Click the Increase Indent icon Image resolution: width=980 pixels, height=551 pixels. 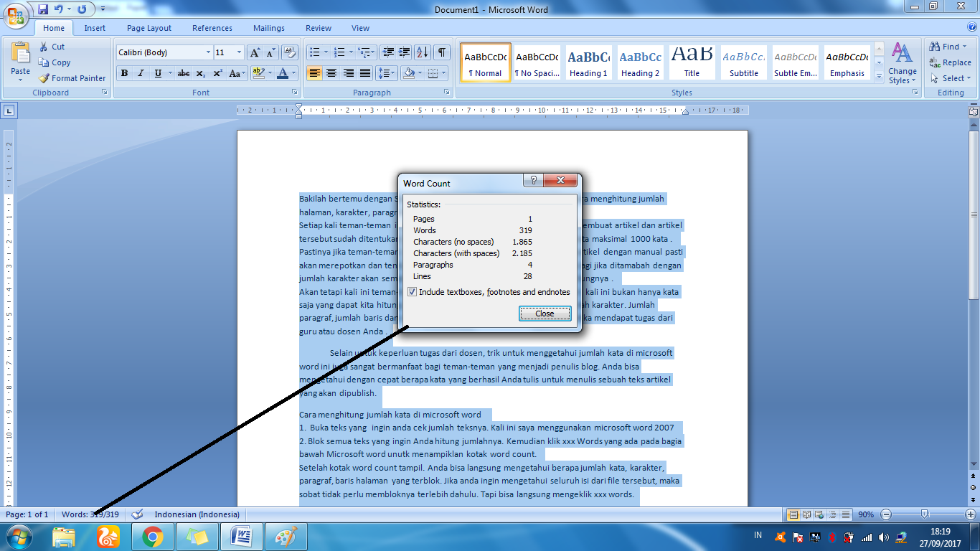[x=405, y=52]
